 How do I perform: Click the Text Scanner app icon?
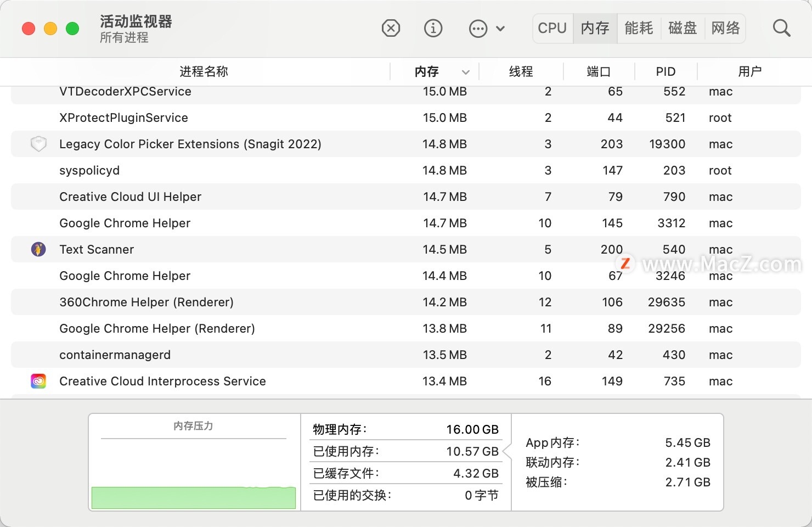38,249
